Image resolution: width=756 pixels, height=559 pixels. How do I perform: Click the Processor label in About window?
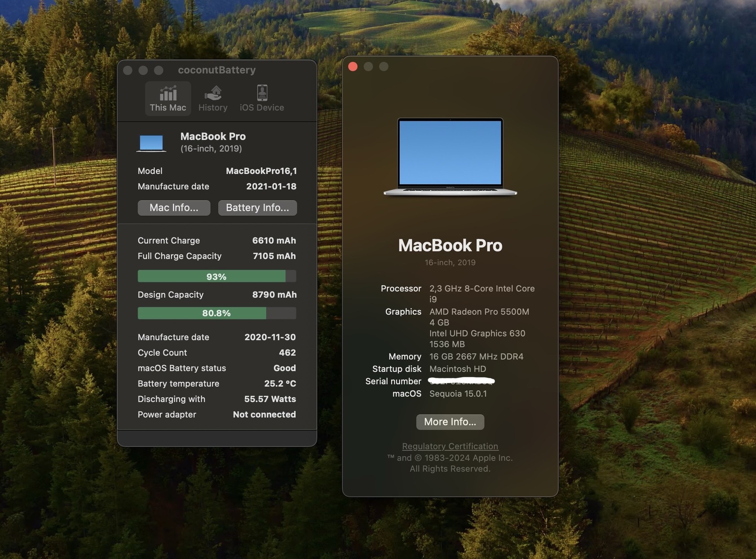tap(401, 288)
